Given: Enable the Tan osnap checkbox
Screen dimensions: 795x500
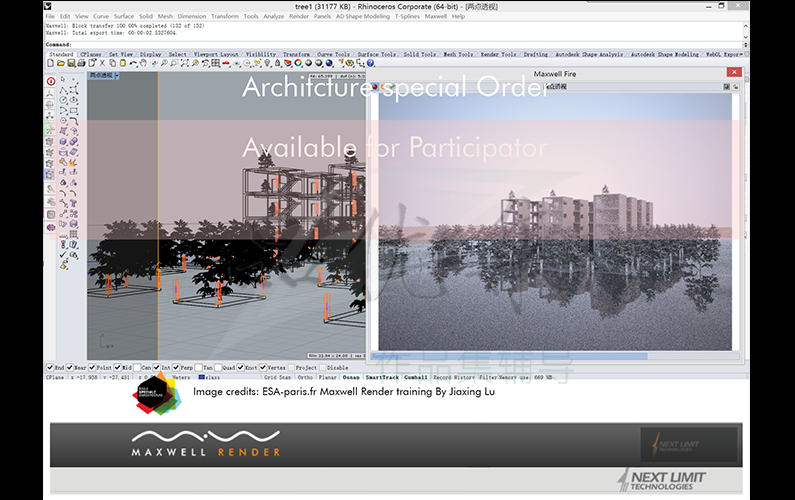Looking at the screenshot, I should 199,367.
